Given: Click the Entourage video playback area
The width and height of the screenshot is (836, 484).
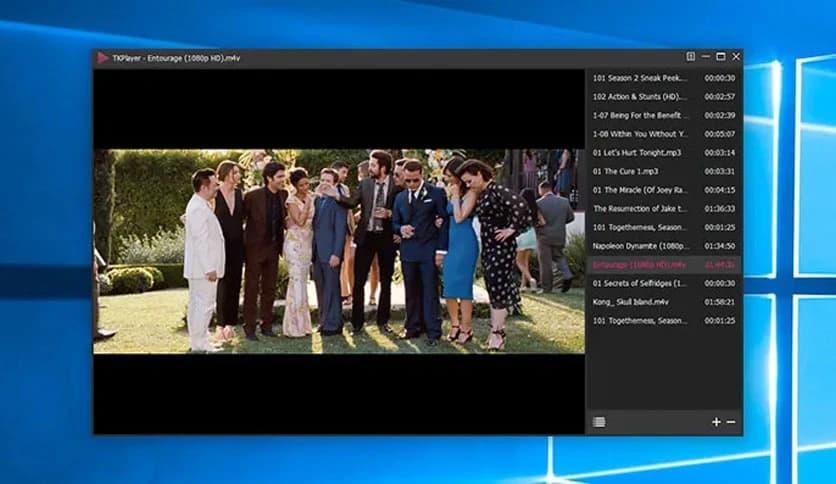Looking at the screenshot, I should coord(339,251).
